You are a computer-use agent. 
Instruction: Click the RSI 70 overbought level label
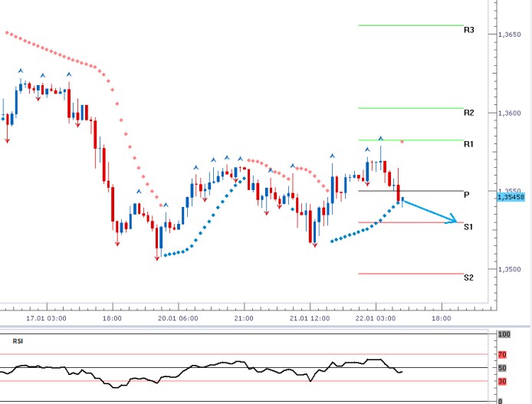pyautogui.click(x=502, y=354)
